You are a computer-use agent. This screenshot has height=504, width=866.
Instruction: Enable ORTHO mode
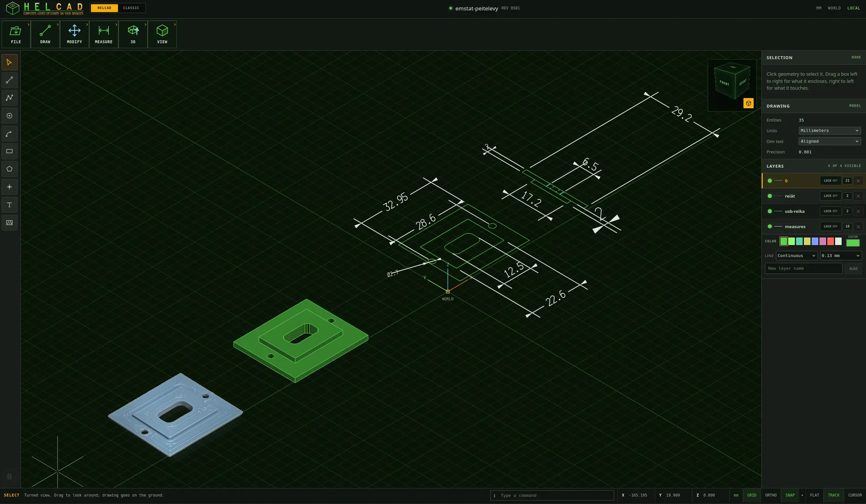click(771, 495)
